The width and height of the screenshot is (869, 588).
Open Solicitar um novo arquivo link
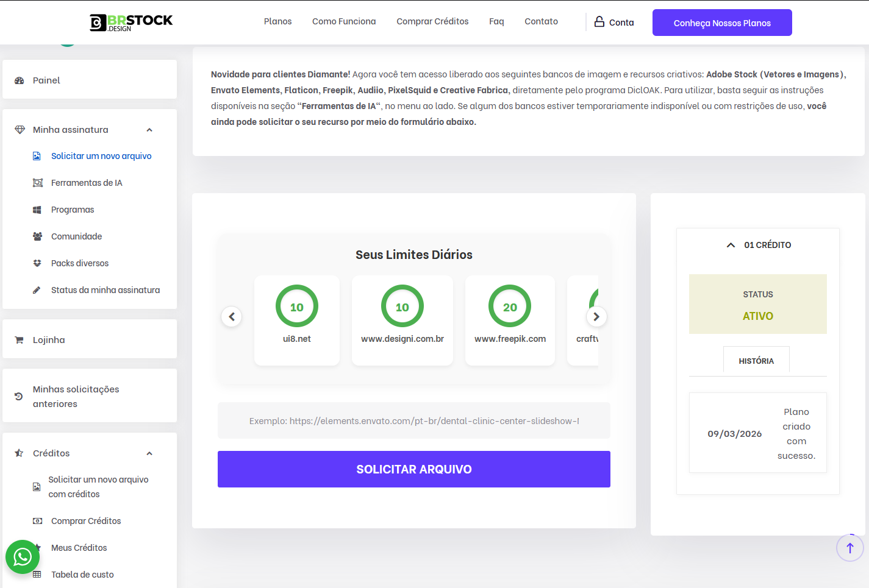101,156
